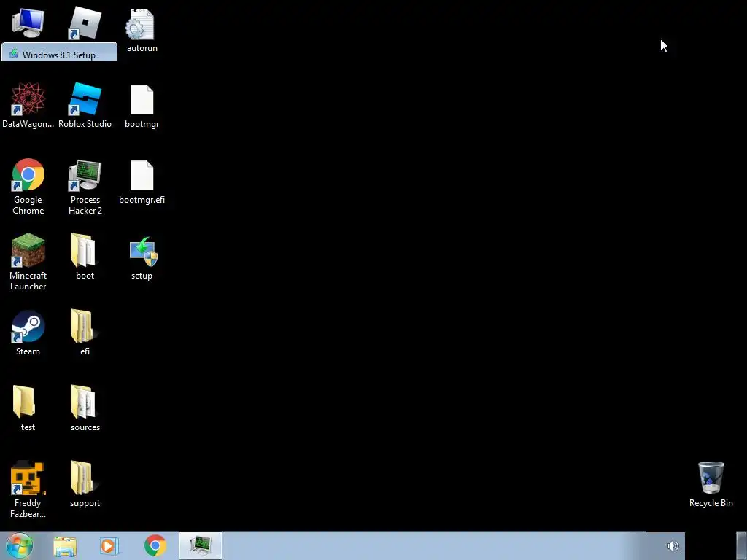Open the DataWagon shortcut icon
747x560 pixels.
point(28,105)
